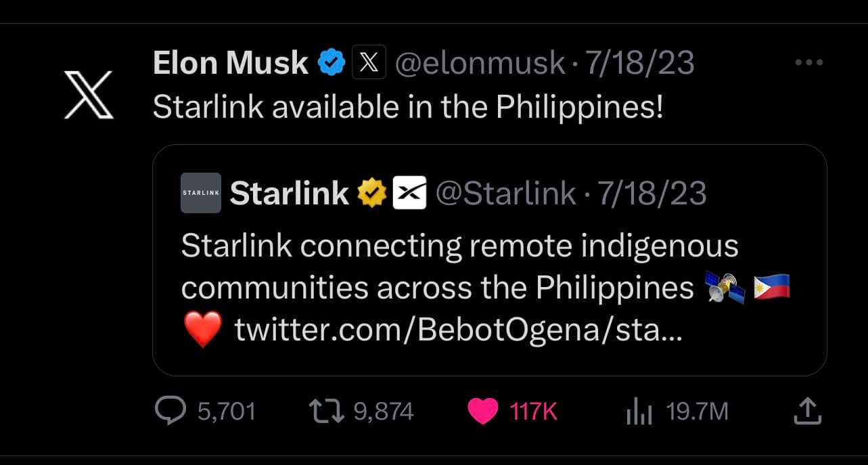Share the tweet with the upload icon

pos(807,410)
